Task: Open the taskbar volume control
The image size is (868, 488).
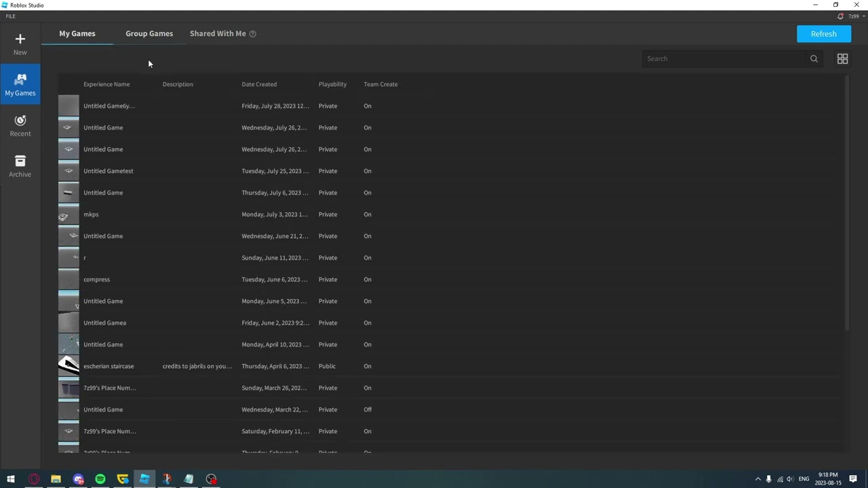Action: coord(790,479)
